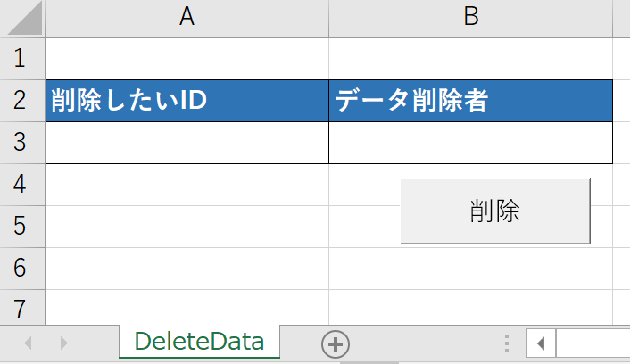
Task: Select row 5 header
Action: [x=22, y=226]
